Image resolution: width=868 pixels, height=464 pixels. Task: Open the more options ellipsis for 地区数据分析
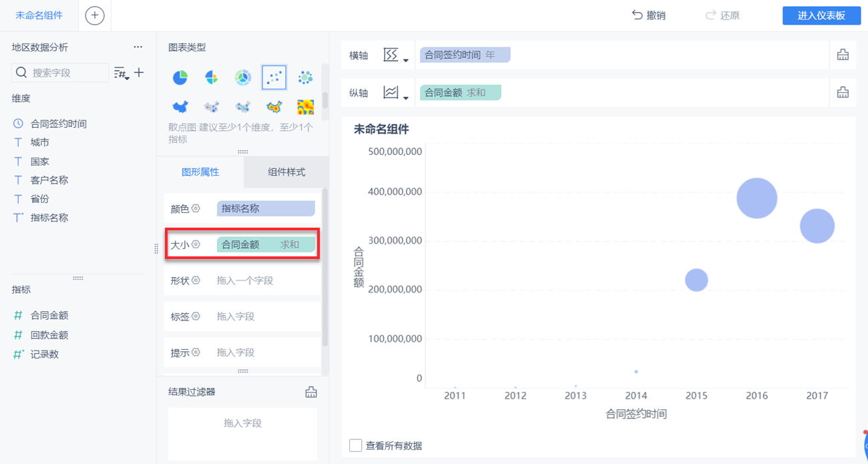pos(138,47)
